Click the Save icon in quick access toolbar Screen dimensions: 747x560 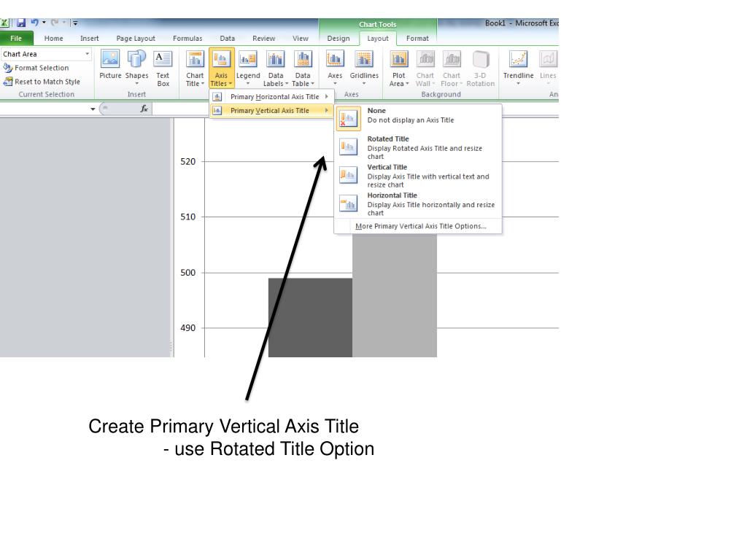tap(21, 23)
